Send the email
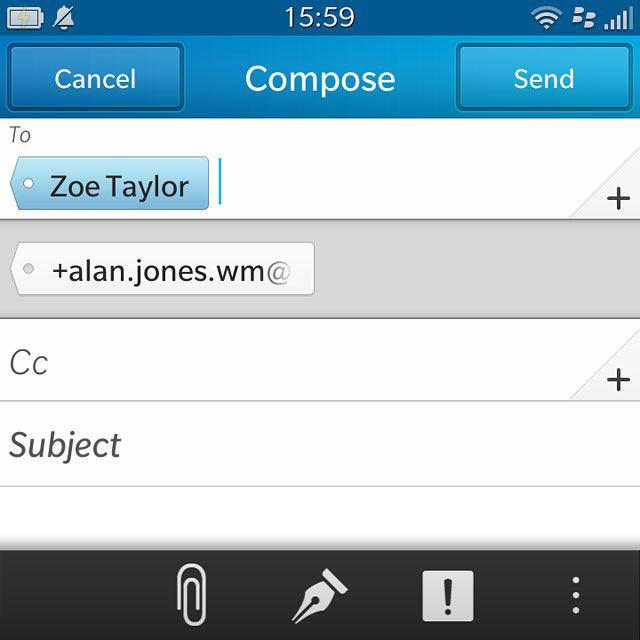Screen dimensions: 640x640 (544, 77)
